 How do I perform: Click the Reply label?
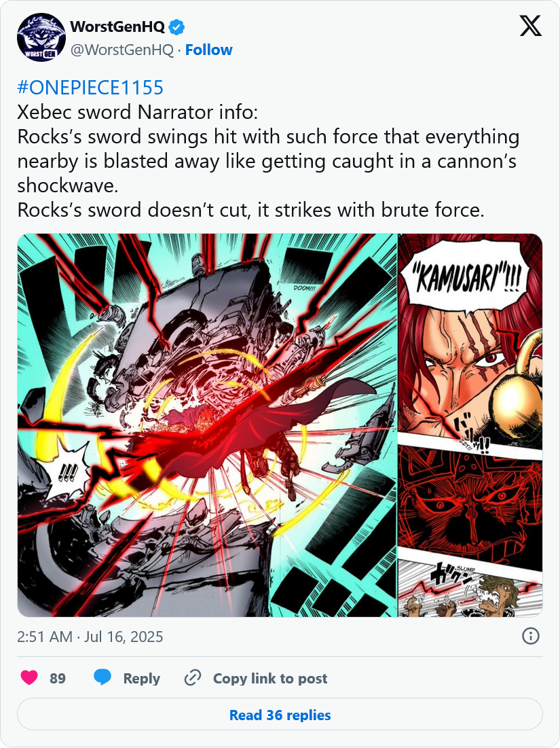click(142, 678)
